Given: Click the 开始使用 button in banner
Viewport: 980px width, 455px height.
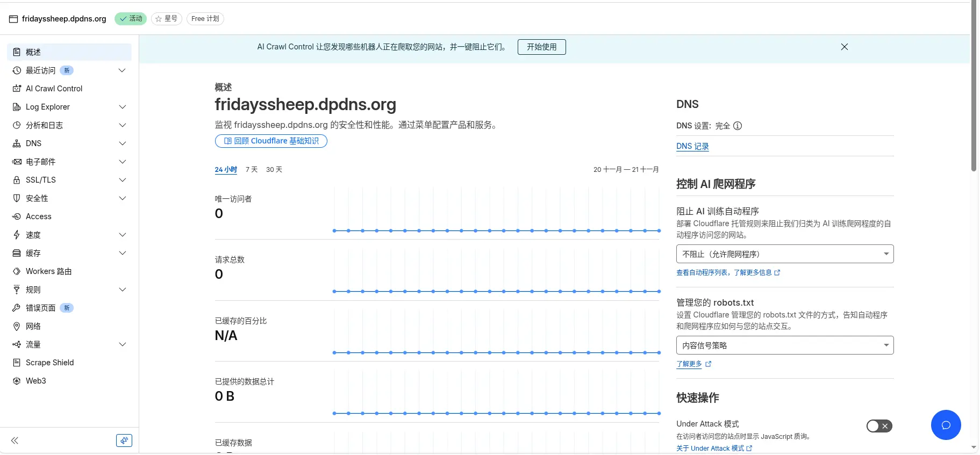Looking at the screenshot, I should coord(542,47).
